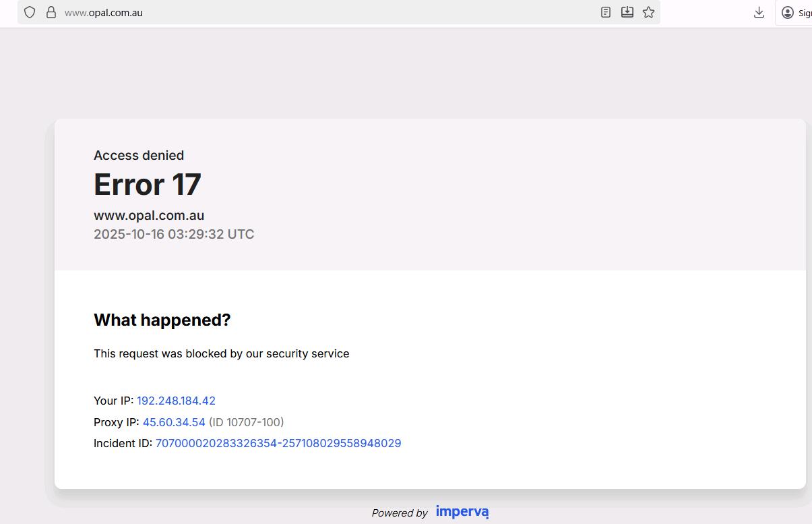Click the Imperva logo

click(462, 512)
